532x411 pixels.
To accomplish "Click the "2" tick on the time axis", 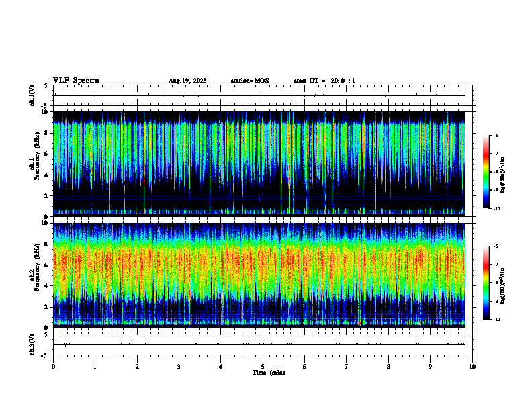I will (137, 367).
